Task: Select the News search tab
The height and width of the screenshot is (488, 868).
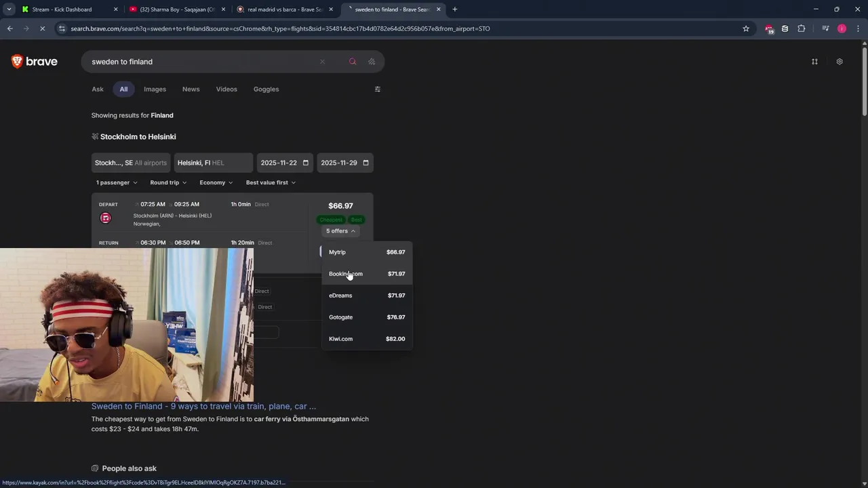Action: tap(191, 89)
